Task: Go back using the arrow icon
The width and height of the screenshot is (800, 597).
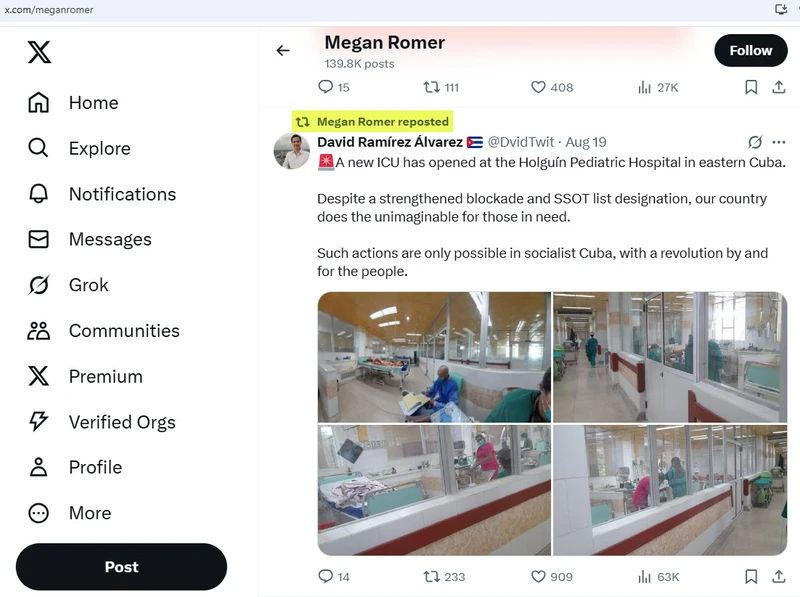Action: [283, 51]
